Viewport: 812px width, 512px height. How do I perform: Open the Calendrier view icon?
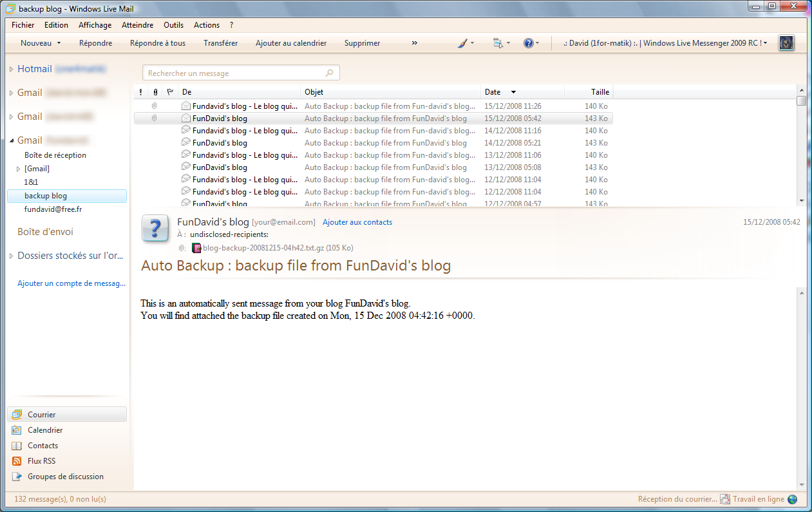click(x=17, y=430)
